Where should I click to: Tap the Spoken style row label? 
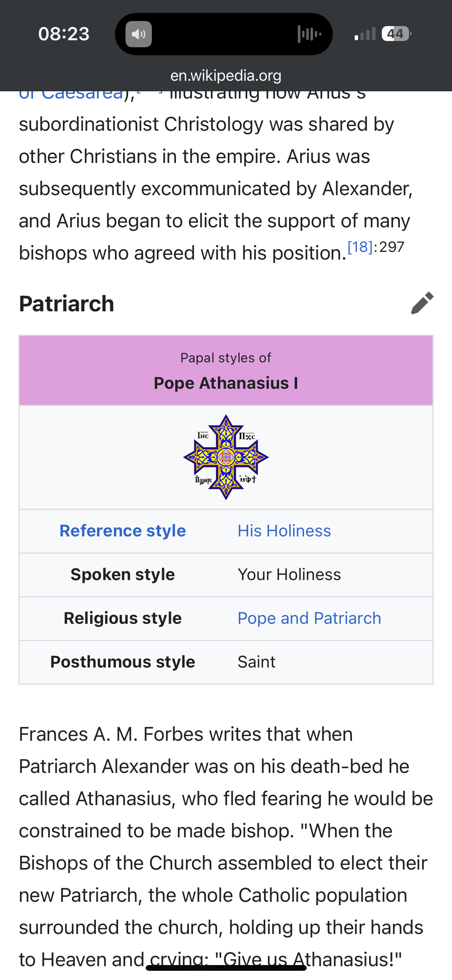[123, 575]
